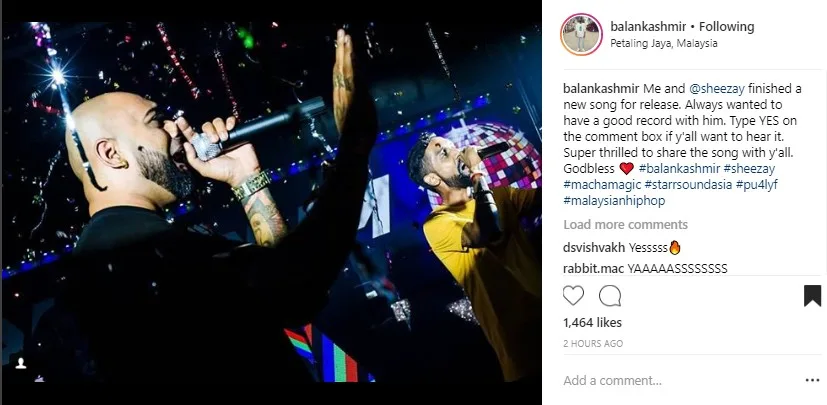View the 1,464 likes list

point(592,323)
